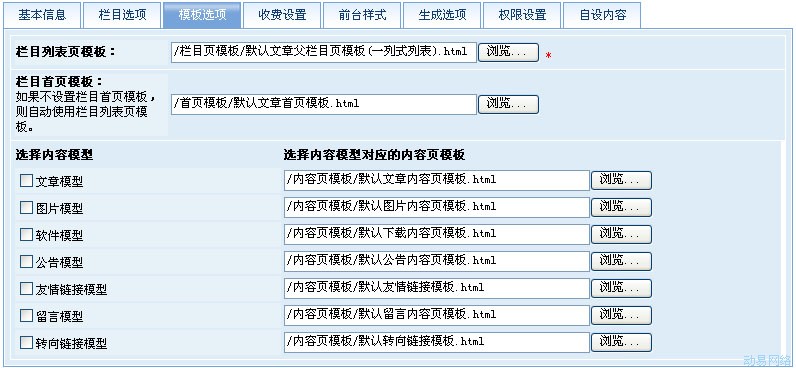Open the 权限设置 tab
This screenshot has height=368, width=796.
click(522, 15)
